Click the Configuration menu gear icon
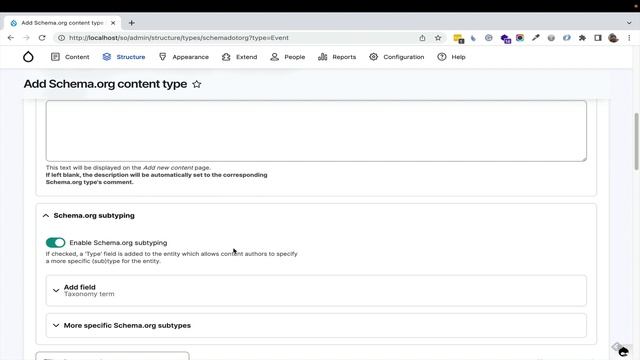 [x=373, y=57]
